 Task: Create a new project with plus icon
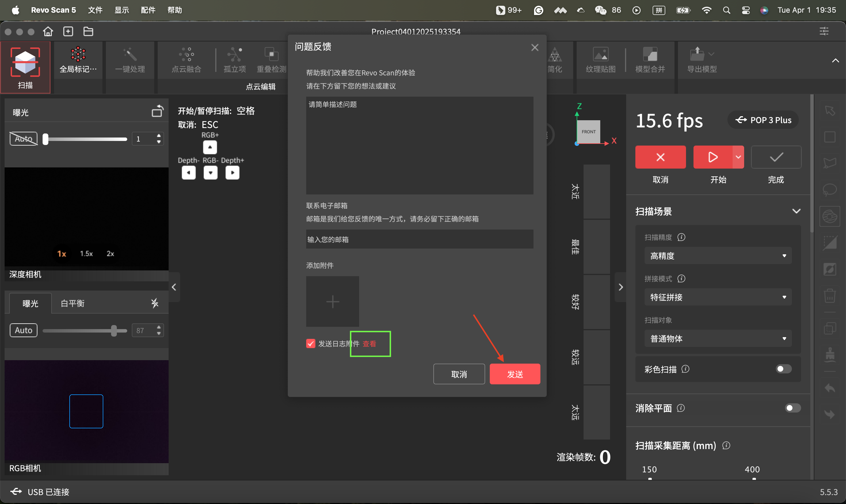pos(68,32)
